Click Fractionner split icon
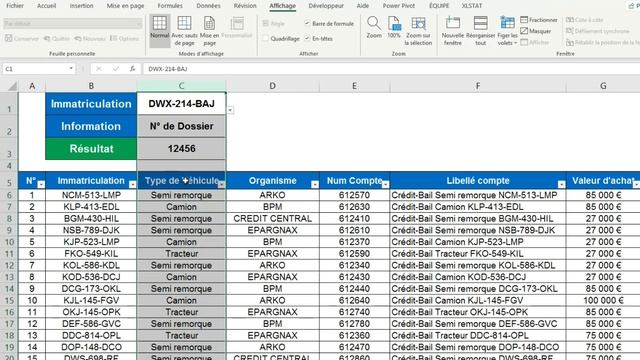 pyautogui.click(x=524, y=20)
